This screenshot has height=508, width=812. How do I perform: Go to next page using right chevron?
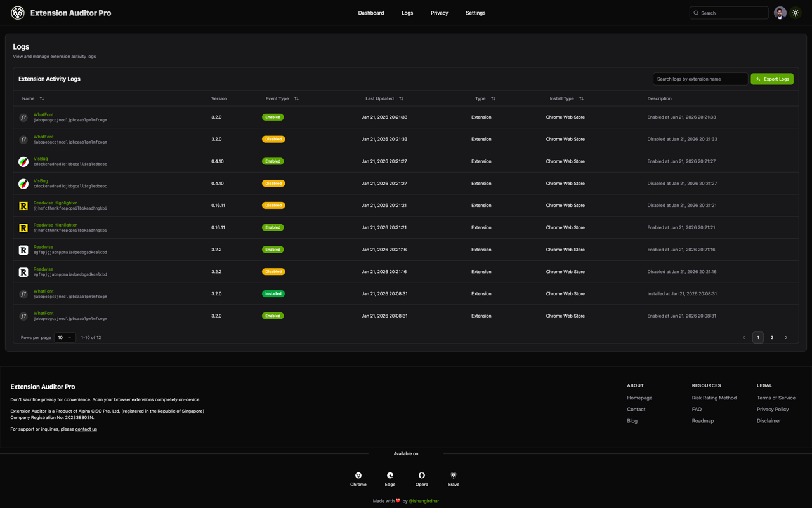coord(786,338)
